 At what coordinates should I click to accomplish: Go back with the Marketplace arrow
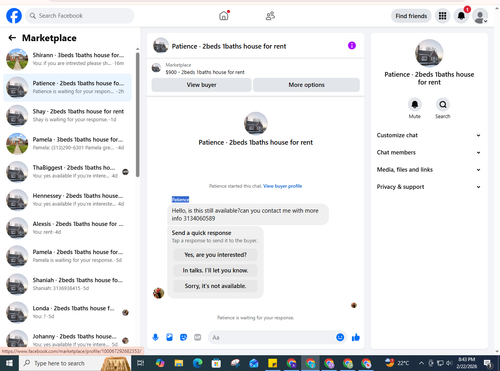coord(12,38)
